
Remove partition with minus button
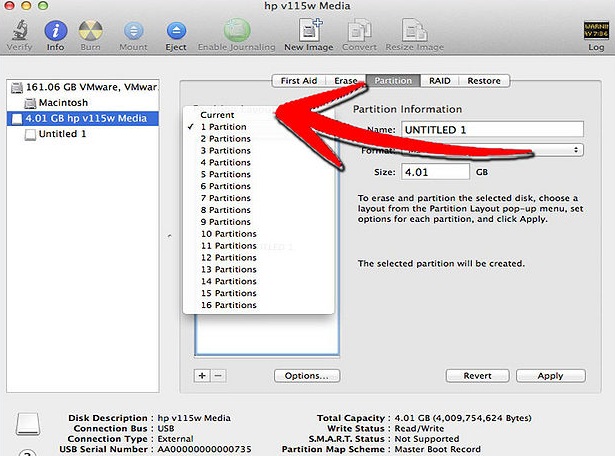(218, 376)
